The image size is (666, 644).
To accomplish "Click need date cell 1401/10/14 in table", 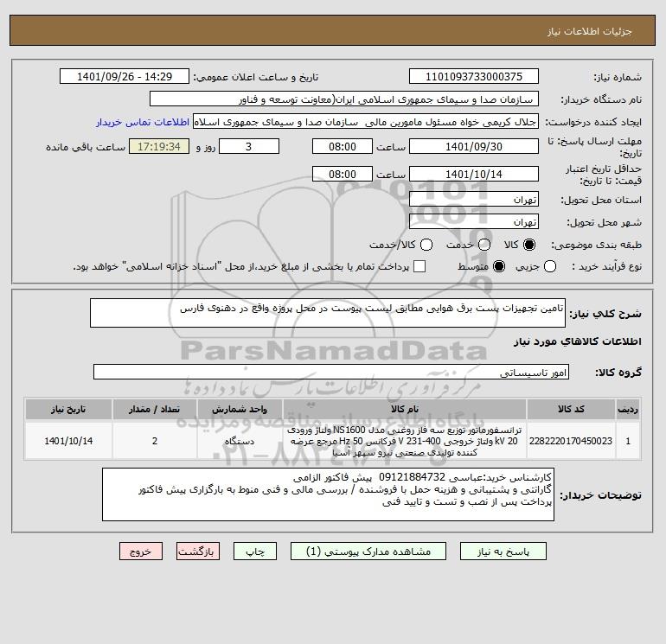I will click(68, 441).
